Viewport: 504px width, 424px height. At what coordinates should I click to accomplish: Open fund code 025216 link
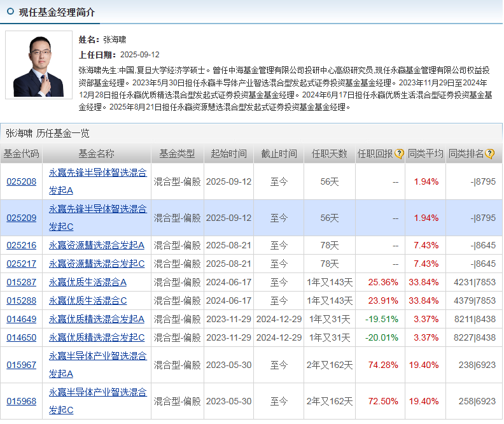[x=22, y=245]
